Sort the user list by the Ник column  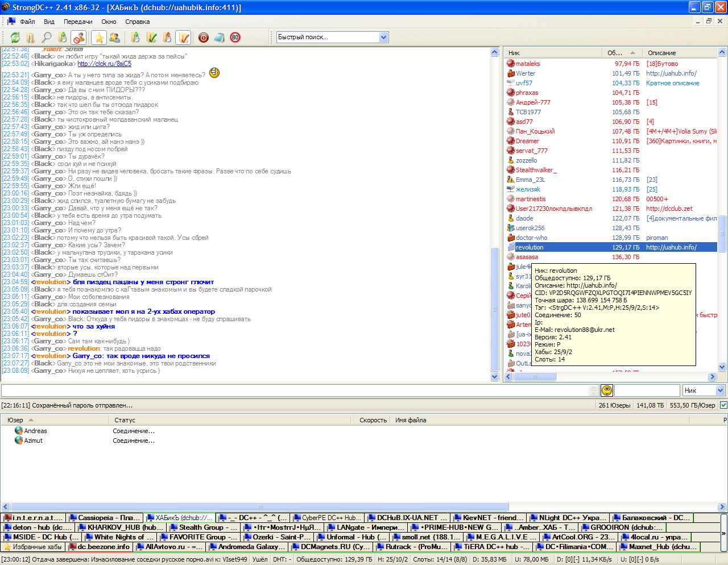[553, 53]
